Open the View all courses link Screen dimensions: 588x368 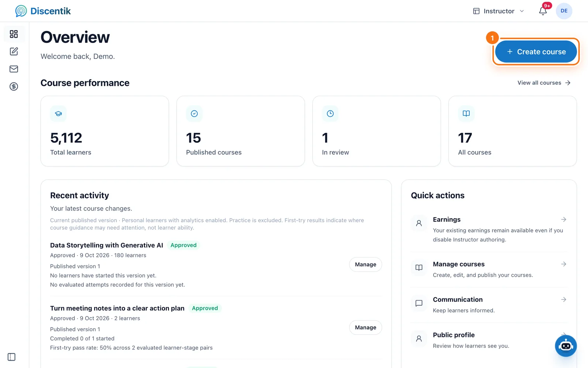coord(544,83)
